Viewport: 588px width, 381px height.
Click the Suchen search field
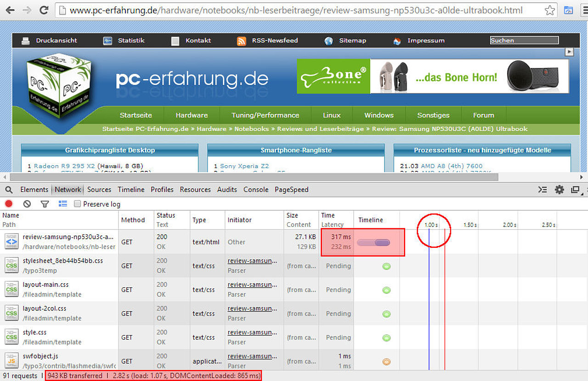(524, 40)
